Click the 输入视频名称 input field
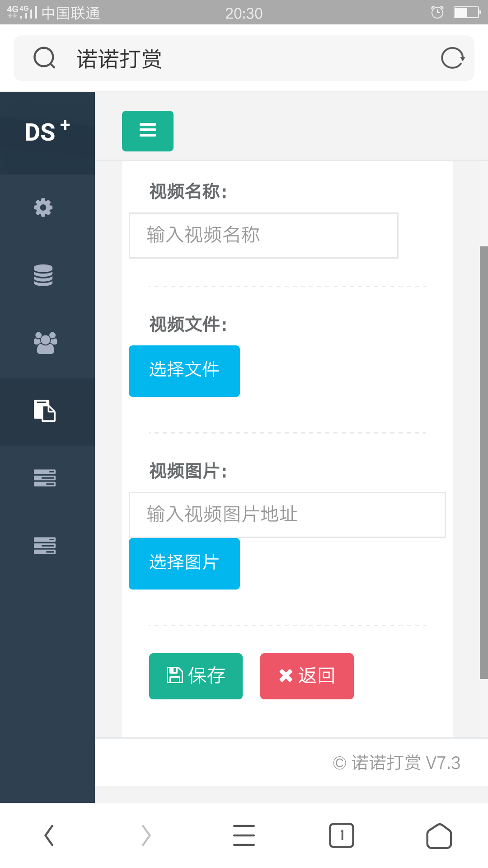 [263, 236]
